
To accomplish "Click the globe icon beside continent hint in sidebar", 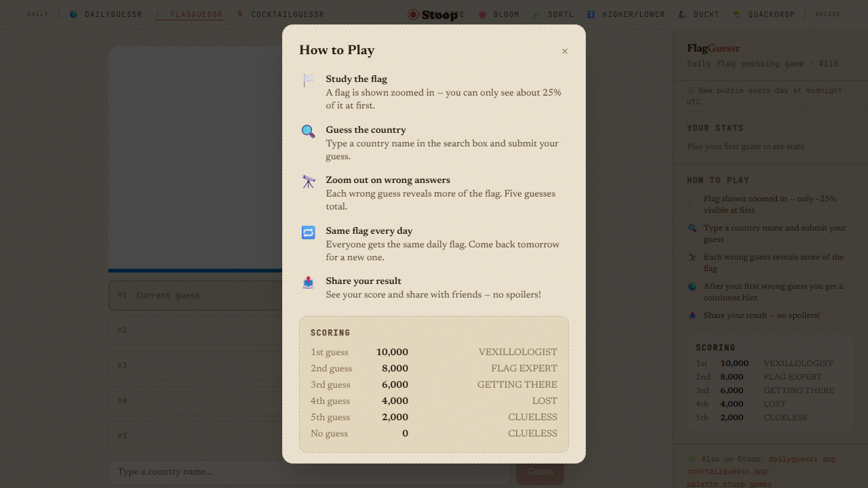I will pyautogui.click(x=692, y=287).
